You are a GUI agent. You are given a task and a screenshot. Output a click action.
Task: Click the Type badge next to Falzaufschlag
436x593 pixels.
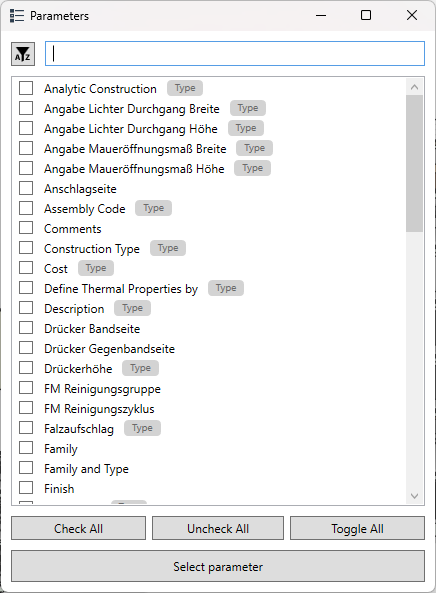click(142, 428)
